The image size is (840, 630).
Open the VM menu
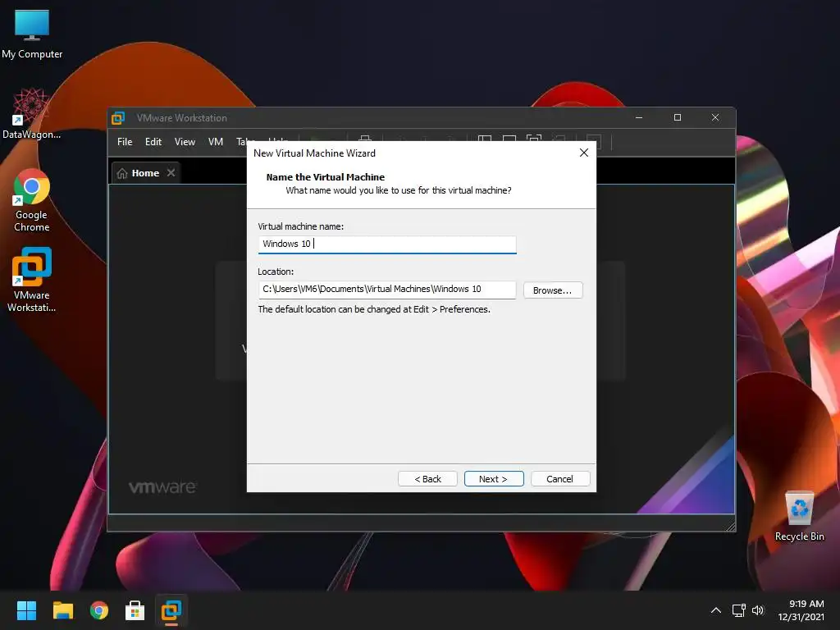point(216,142)
